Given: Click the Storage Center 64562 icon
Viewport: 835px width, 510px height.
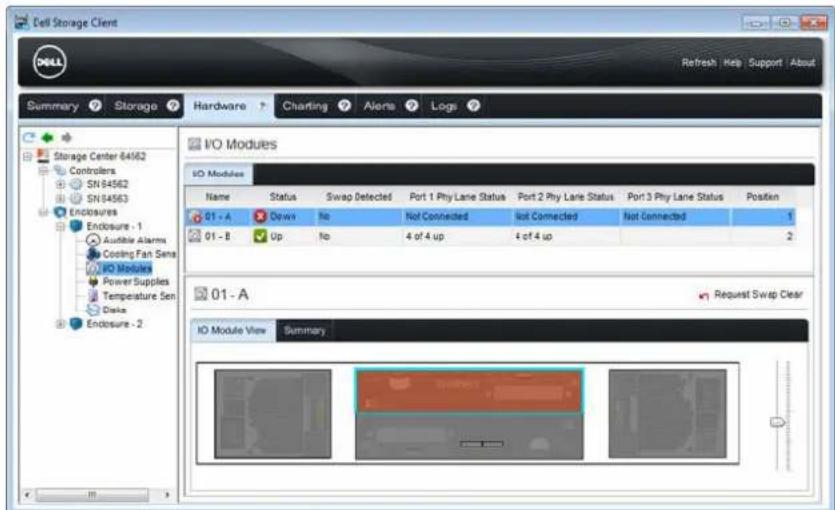Looking at the screenshot, I should (x=43, y=156).
